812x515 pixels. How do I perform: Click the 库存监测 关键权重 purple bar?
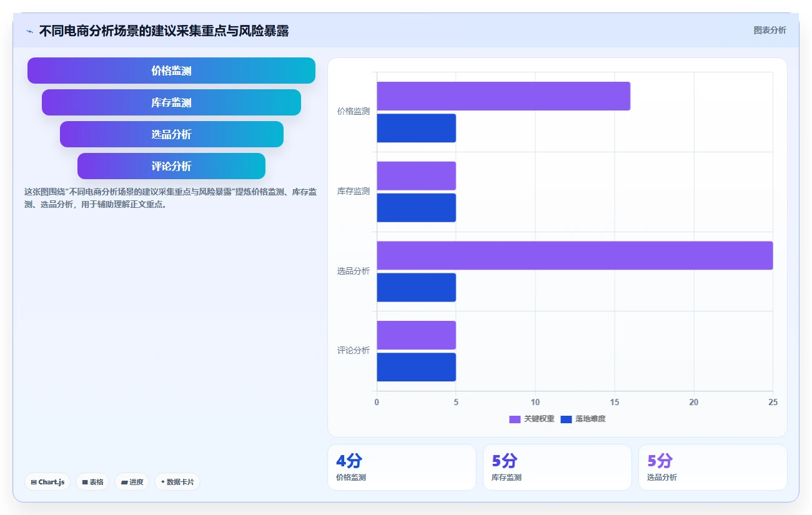point(416,176)
